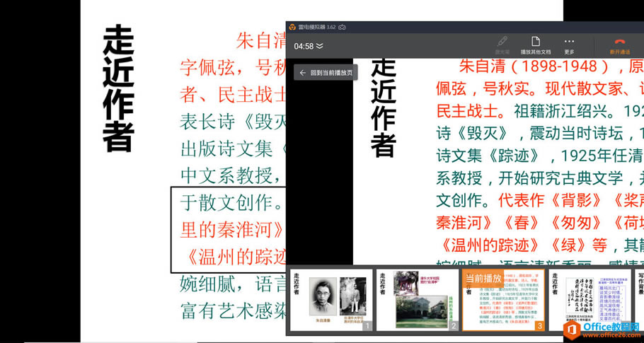This screenshot has height=343, width=644.
Task: Click the 《温州的踪迹》《绿》等 line in emulator slide
Action: click(522, 245)
